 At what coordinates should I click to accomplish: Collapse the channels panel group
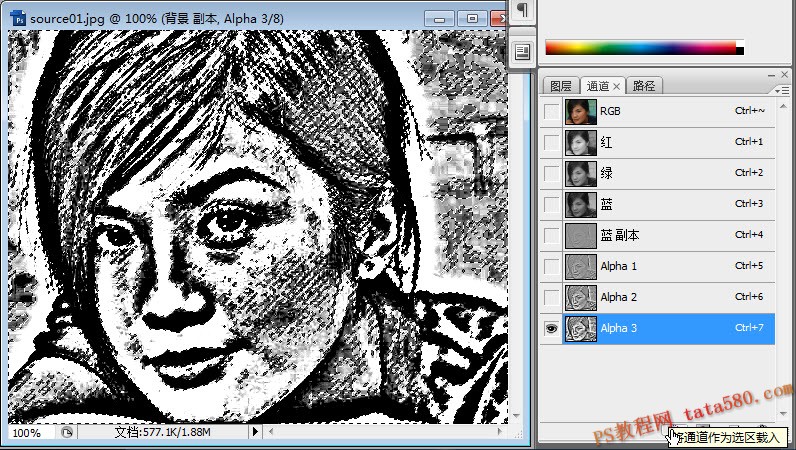point(772,75)
